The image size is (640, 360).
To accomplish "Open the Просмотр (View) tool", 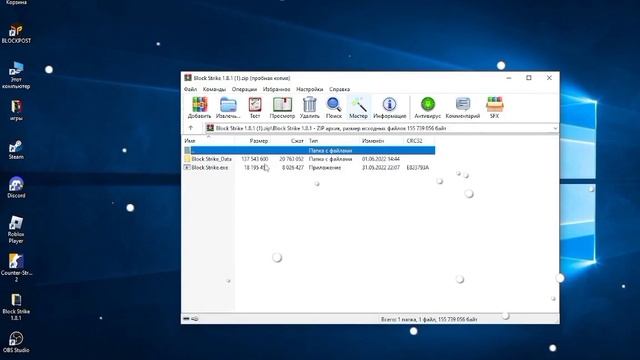I will point(282,108).
